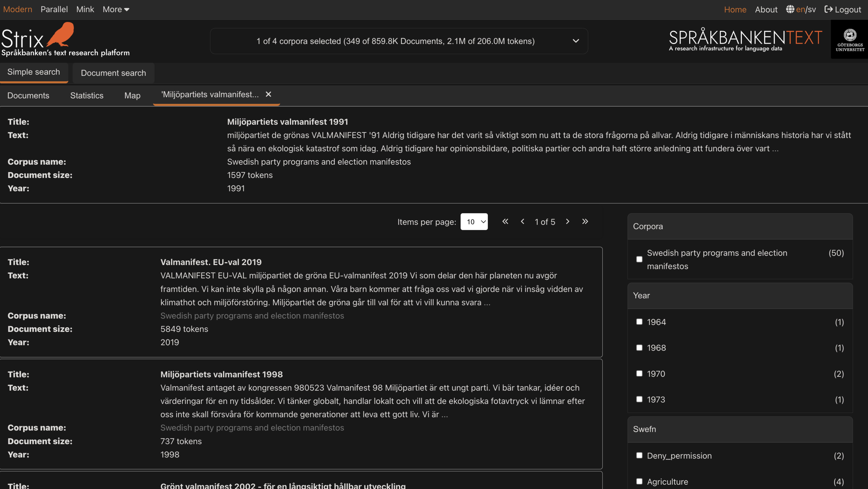Image resolution: width=868 pixels, height=489 pixels.
Task: Click the '1 of 5' page indicator
Action: pyautogui.click(x=545, y=222)
